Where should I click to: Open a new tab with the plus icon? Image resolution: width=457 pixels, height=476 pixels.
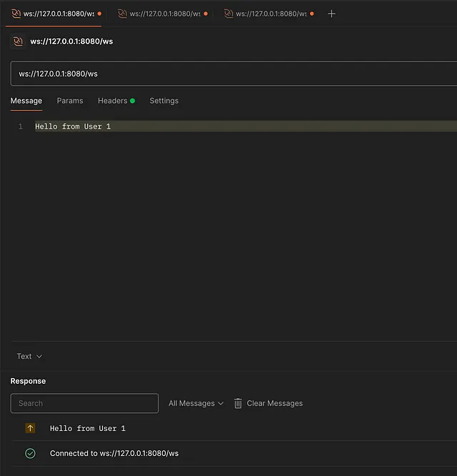click(331, 14)
